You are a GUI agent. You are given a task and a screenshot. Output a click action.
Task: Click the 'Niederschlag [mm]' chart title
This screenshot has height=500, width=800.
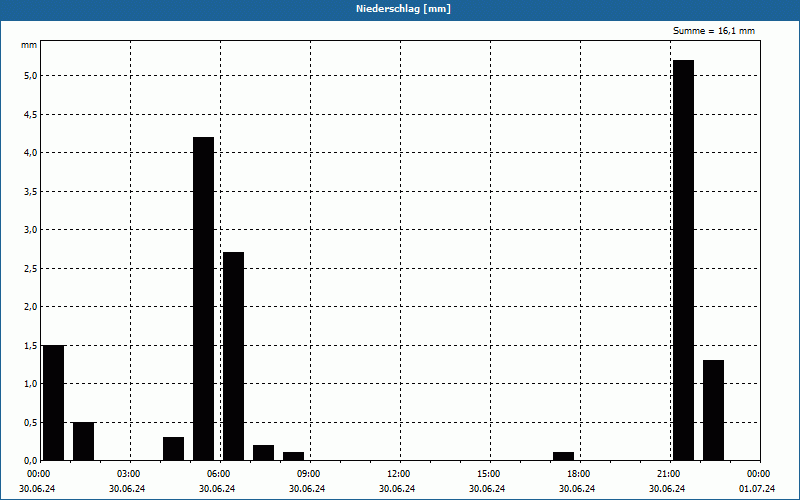[x=403, y=9]
